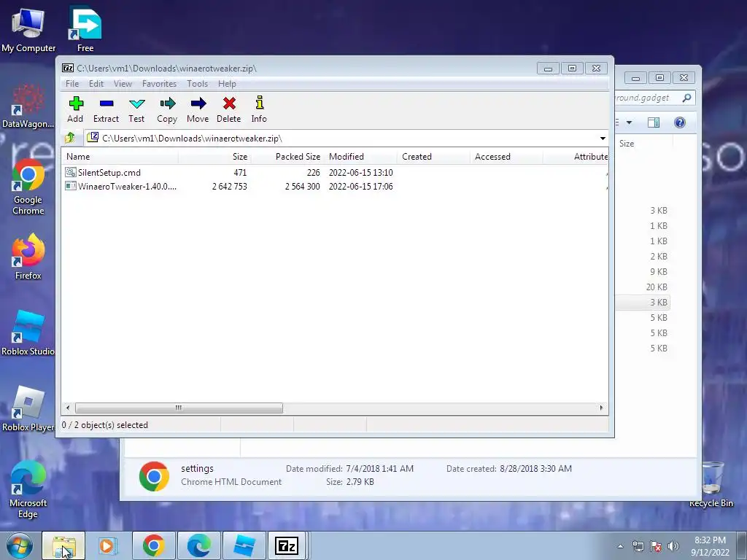Open the file explorer taskbar button
Image resolution: width=747 pixels, height=560 pixels.
(63, 545)
